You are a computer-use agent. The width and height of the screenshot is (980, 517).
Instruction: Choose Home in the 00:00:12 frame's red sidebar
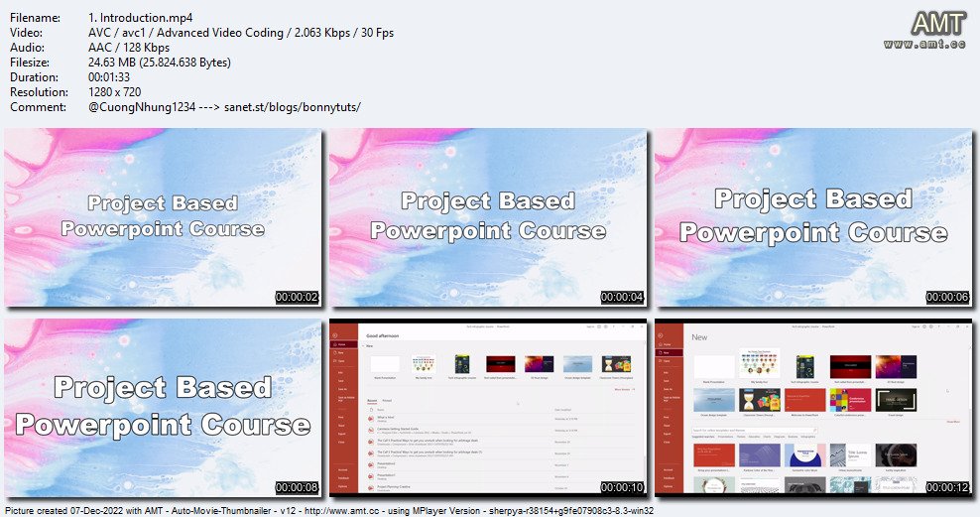(668, 344)
